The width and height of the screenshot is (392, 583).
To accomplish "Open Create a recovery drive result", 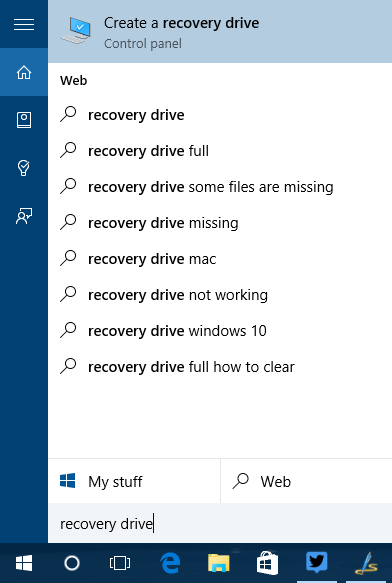I will (x=220, y=32).
